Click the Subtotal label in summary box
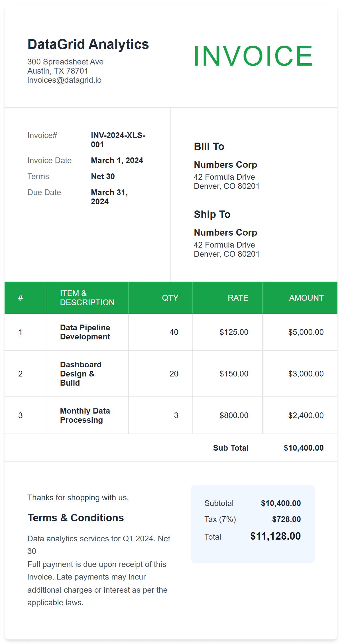Viewport: 342px width, 644px height. (x=219, y=503)
